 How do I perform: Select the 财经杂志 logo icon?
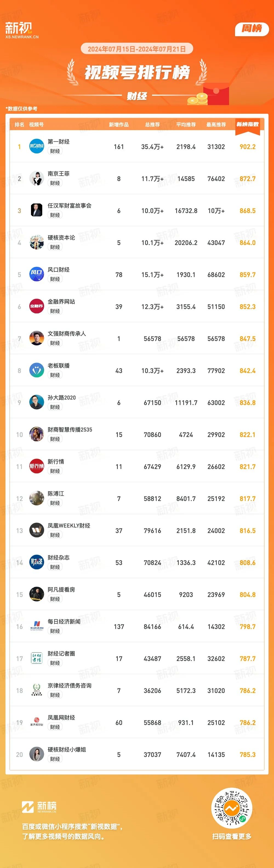coord(36,562)
